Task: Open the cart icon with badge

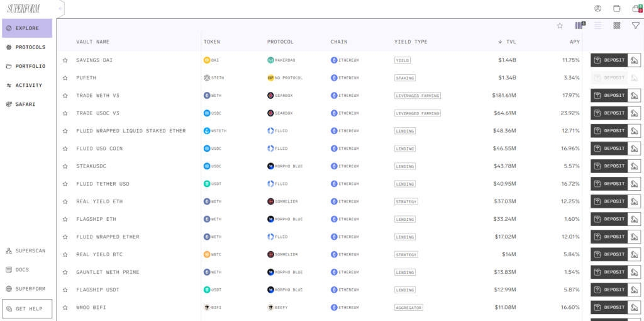Action: [x=637, y=8]
